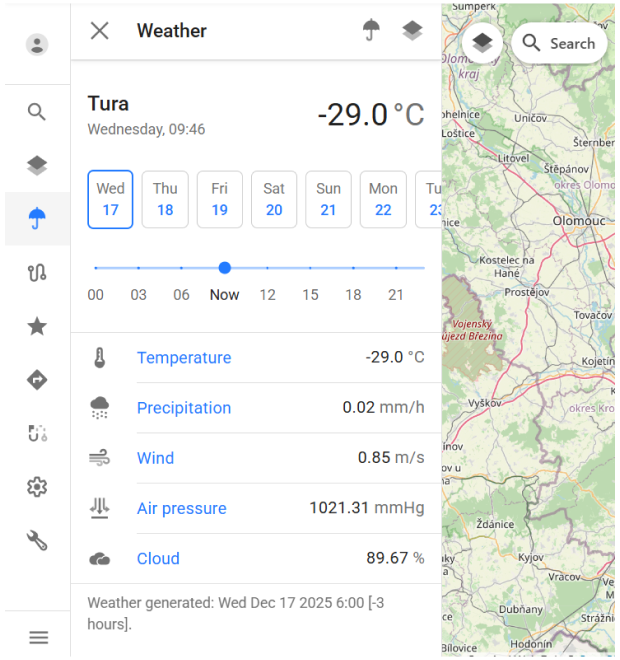The width and height of the screenshot is (620, 660).
Task: Open the route tracks sidebar icon
Action: pyautogui.click(x=37, y=272)
